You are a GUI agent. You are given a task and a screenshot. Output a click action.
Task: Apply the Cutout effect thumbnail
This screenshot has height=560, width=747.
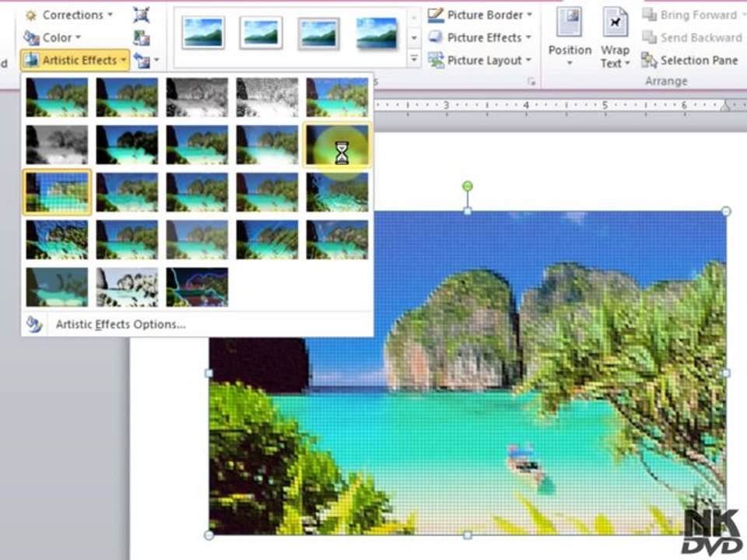[x=57, y=287]
